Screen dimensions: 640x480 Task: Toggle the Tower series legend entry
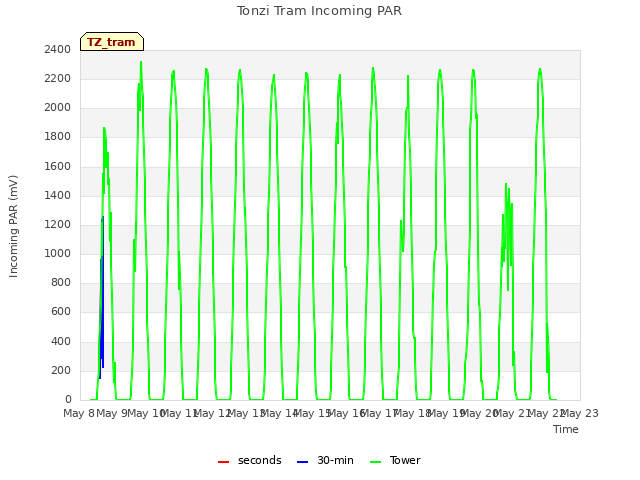coord(395,460)
